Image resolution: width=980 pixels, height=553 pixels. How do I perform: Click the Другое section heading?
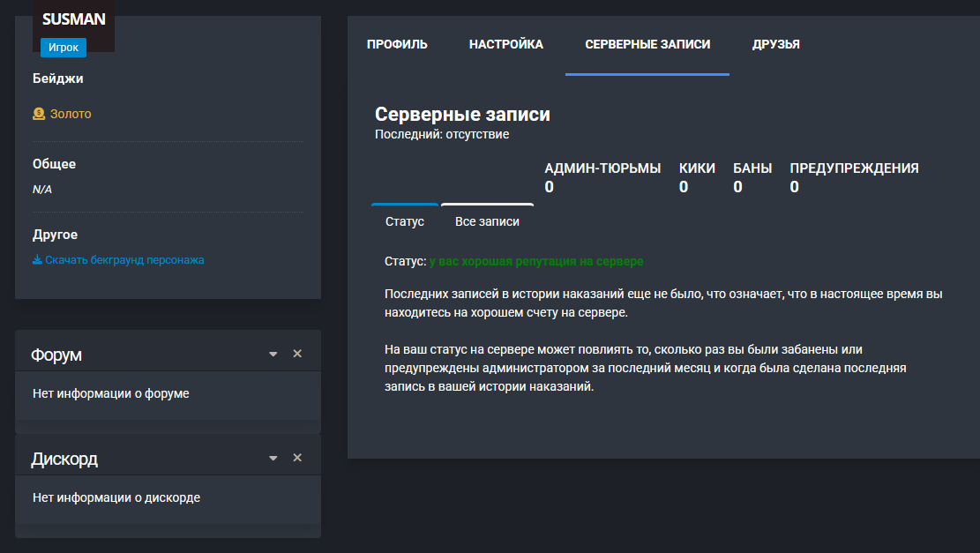[55, 235]
